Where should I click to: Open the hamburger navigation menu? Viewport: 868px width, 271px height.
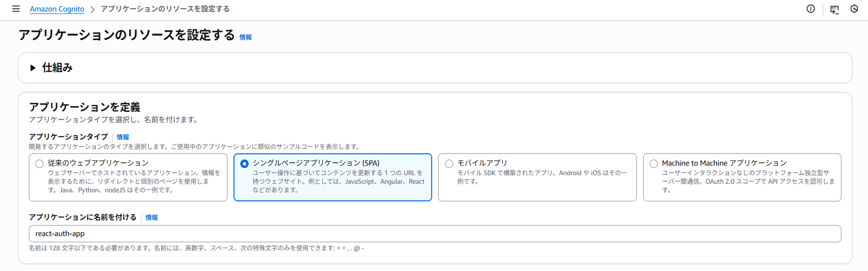[16, 9]
